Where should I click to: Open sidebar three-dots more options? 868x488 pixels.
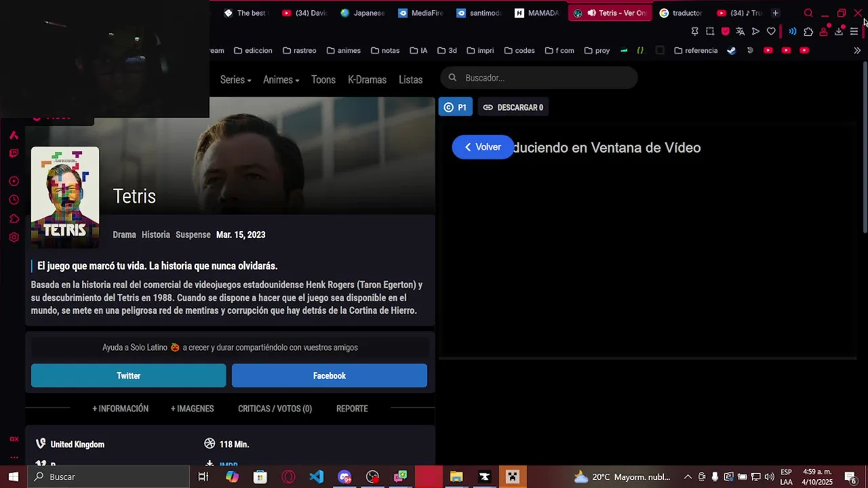point(14,457)
